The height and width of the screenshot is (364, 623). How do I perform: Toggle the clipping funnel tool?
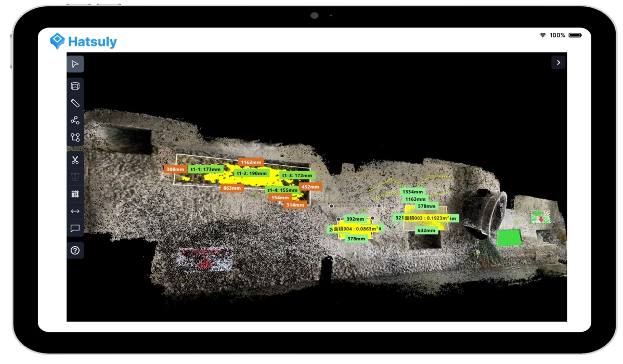pyautogui.click(x=75, y=177)
